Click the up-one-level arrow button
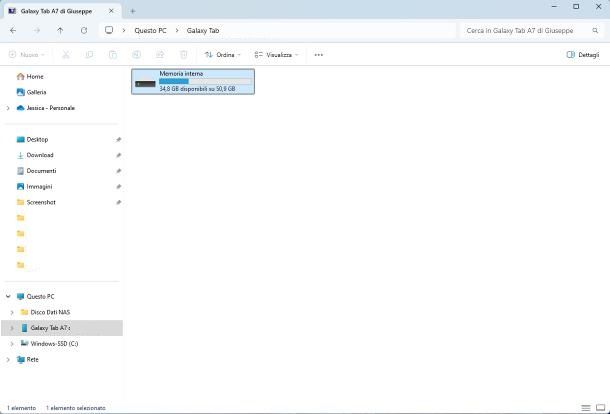The height and width of the screenshot is (414, 610). (x=60, y=30)
